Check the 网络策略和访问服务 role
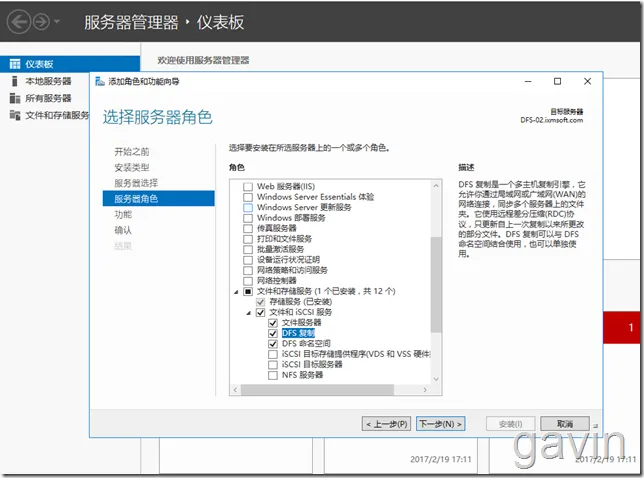The width and height of the screenshot is (644, 478). coord(248,270)
